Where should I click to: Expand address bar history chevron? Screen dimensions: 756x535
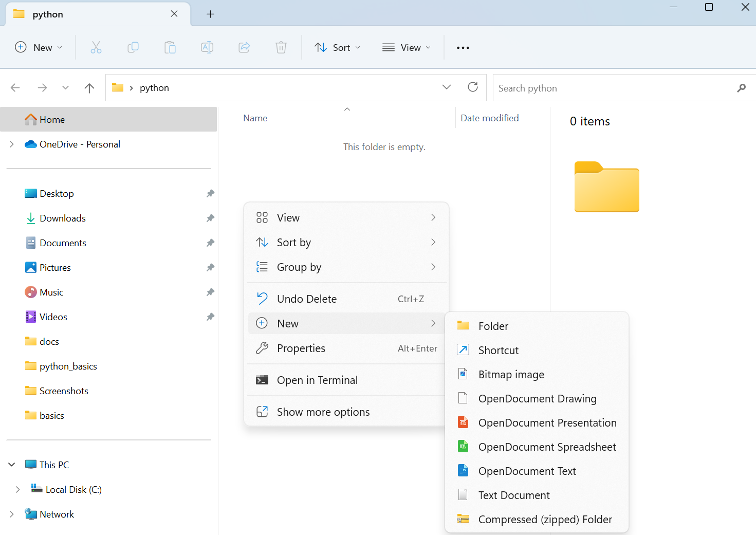(447, 87)
